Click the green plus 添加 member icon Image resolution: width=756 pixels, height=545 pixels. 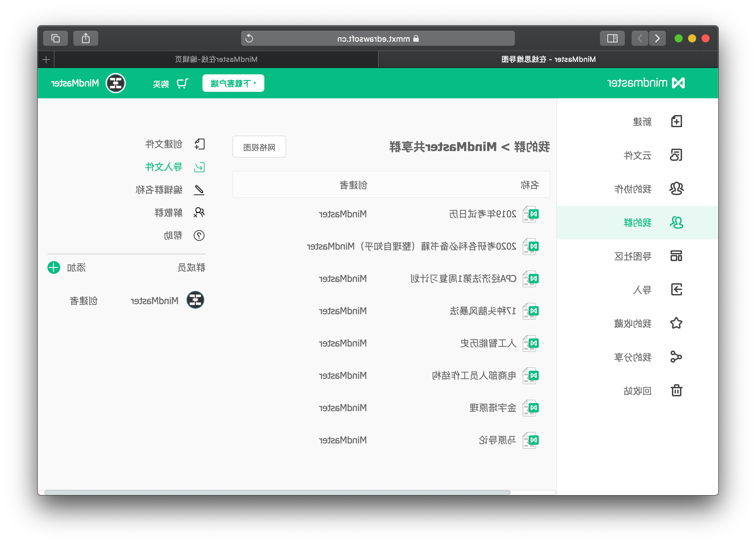tap(54, 267)
